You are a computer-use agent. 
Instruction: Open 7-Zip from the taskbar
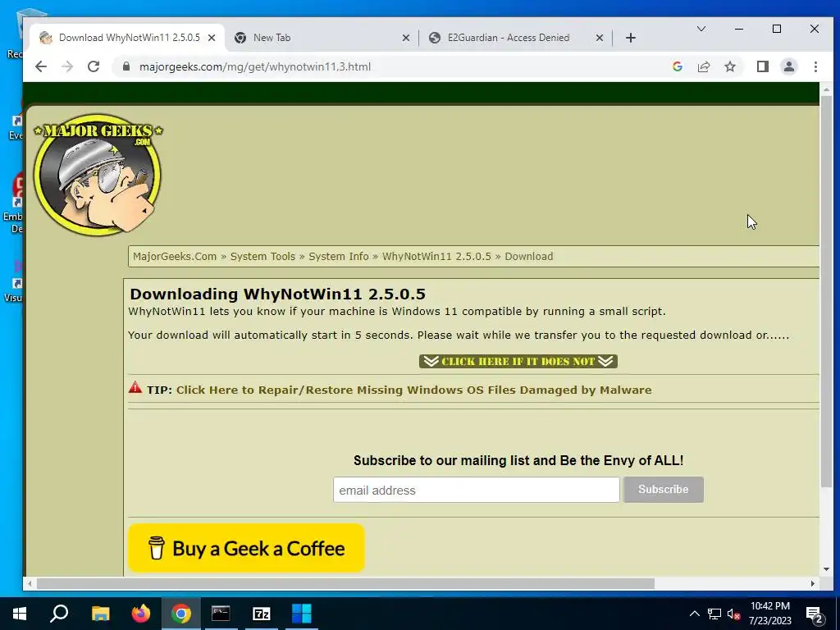pyautogui.click(x=262, y=614)
